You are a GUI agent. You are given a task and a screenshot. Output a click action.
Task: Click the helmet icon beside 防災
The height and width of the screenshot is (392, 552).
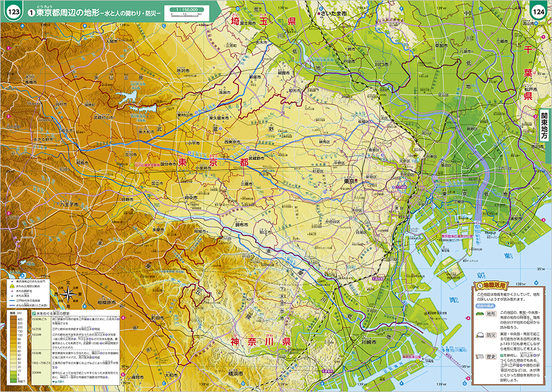click(479, 334)
